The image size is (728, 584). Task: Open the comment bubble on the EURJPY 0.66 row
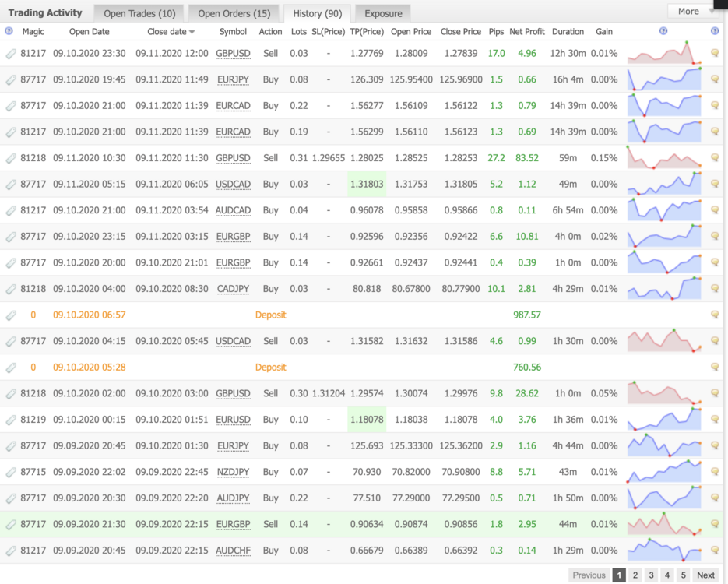click(715, 79)
